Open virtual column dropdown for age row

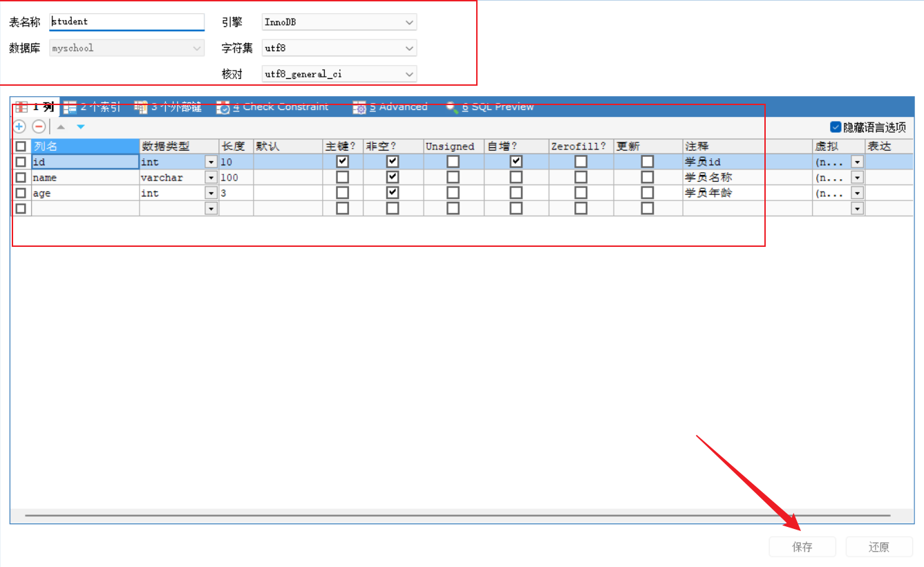point(857,193)
